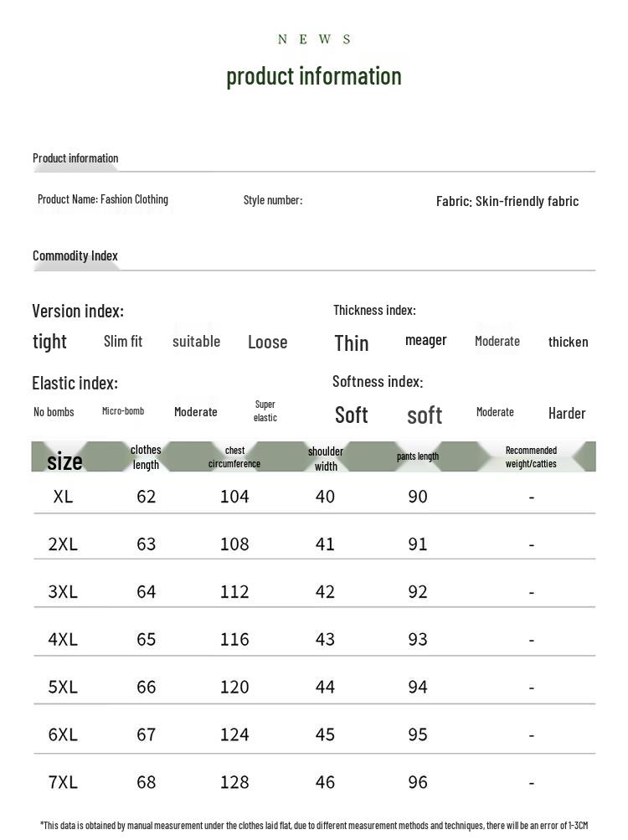
Task: Choose 'Micro-bomb' elastic option
Action: [x=123, y=411]
